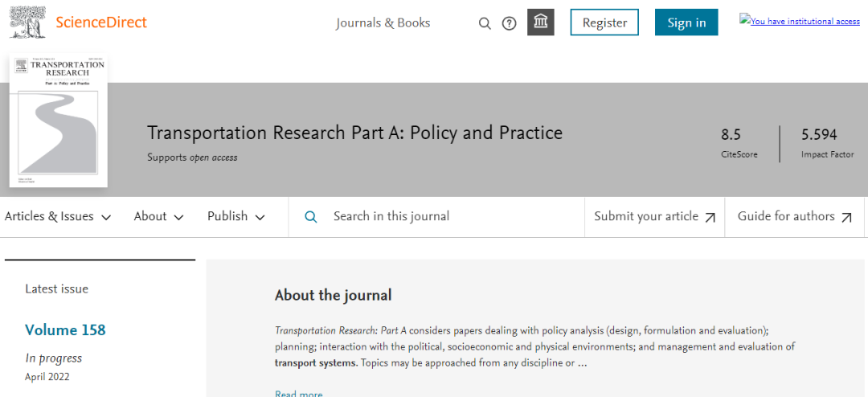The height and width of the screenshot is (397, 868).
Task: Expand the Publish menu dropdown
Action: tap(236, 216)
